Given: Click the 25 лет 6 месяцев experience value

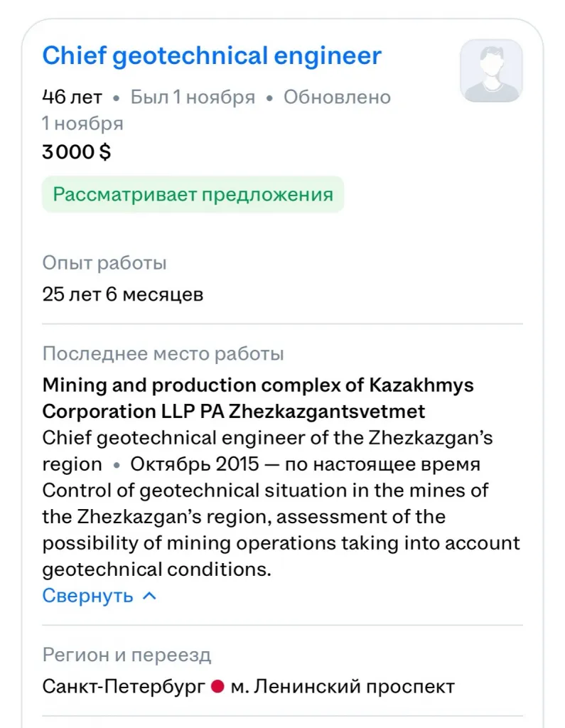Looking at the screenshot, I should [123, 294].
